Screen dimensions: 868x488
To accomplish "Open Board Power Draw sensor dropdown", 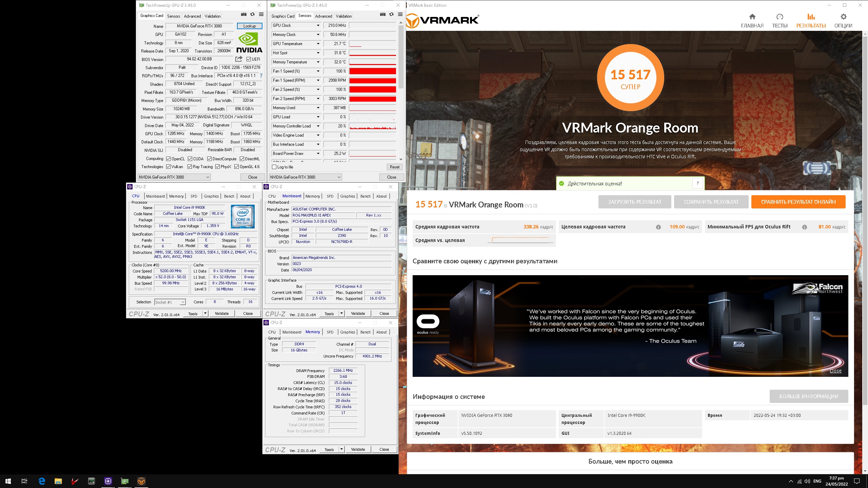I will [318, 154].
